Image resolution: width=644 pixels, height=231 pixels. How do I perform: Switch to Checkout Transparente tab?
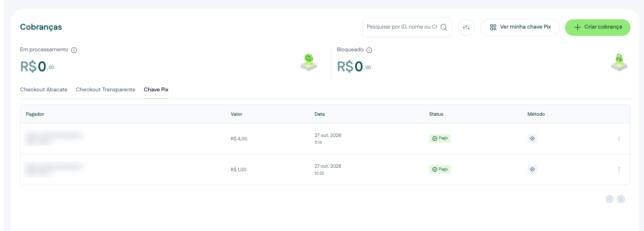[106, 89]
